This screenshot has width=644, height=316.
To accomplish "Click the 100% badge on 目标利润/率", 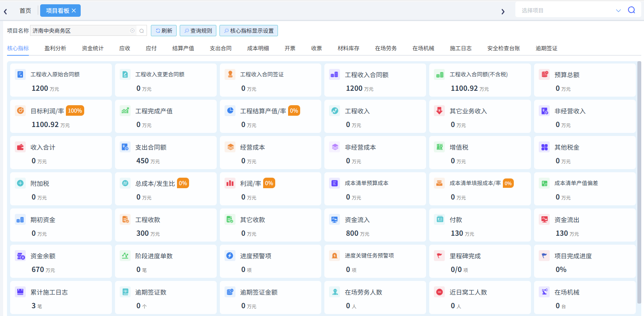I will pyautogui.click(x=75, y=111).
